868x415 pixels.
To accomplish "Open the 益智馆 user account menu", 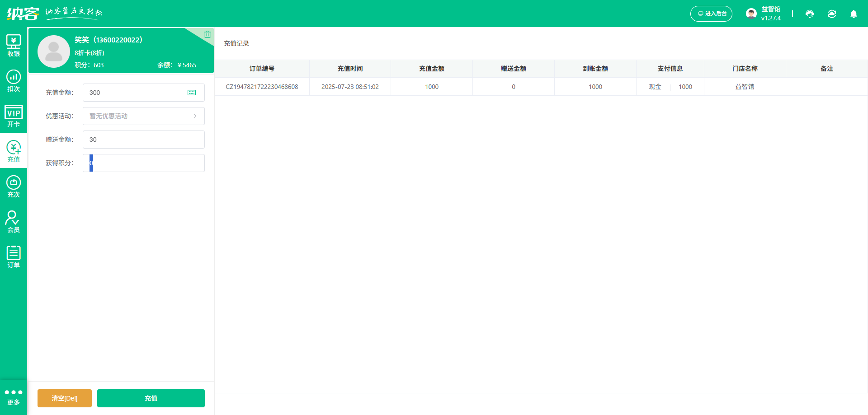I will tap(764, 14).
